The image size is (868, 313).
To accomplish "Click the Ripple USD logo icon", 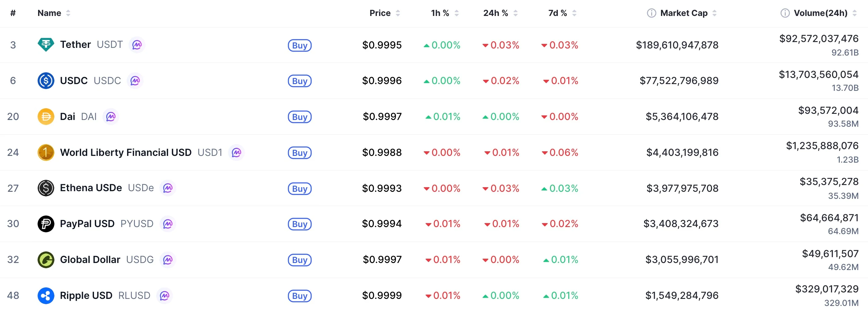I will click(46, 296).
